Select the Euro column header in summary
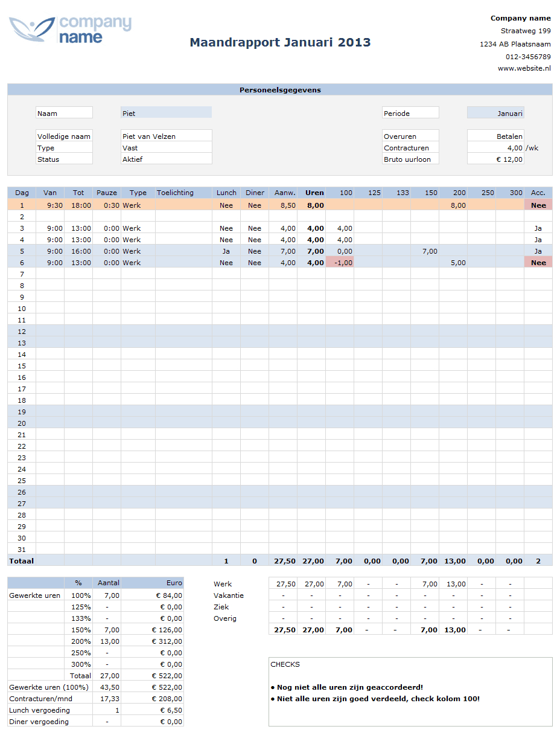560x738 pixels. (152, 583)
